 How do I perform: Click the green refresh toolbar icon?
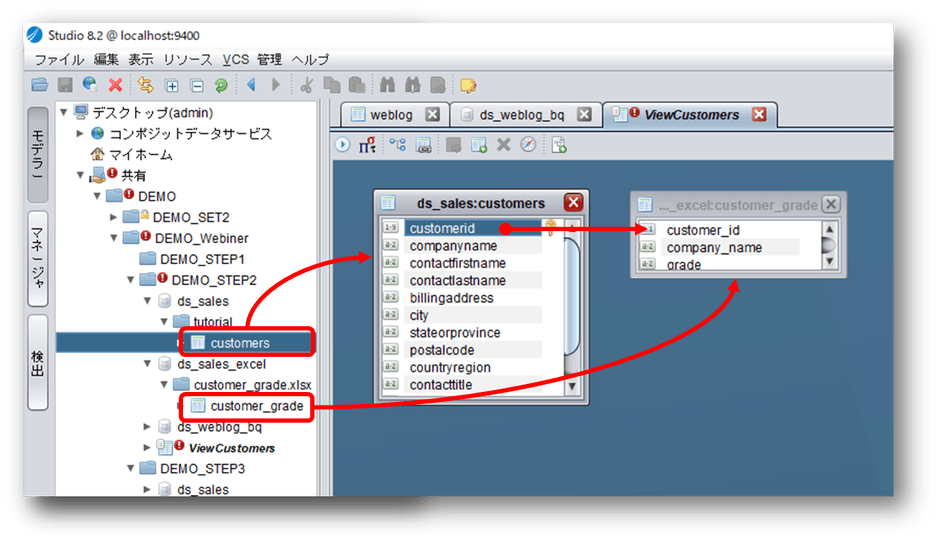point(221,86)
